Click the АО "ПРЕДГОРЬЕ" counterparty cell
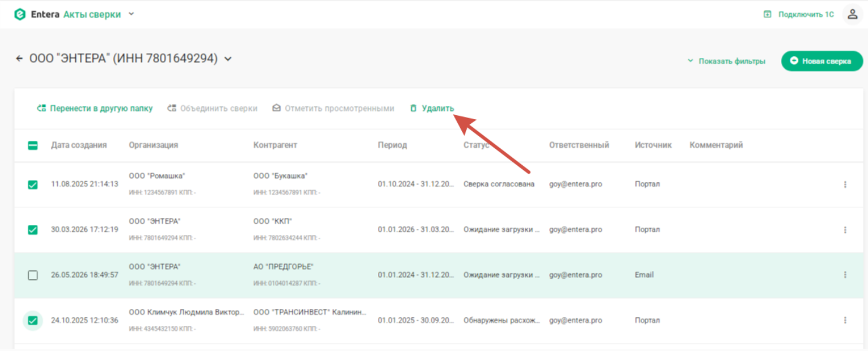This screenshot has height=351, width=868. coord(283,267)
